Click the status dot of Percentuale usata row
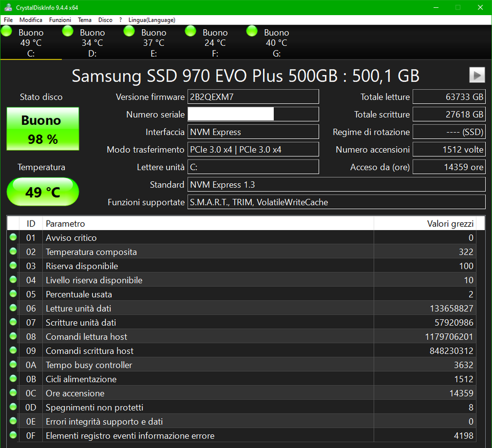The width and height of the screenshot is (492, 448). click(x=13, y=293)
